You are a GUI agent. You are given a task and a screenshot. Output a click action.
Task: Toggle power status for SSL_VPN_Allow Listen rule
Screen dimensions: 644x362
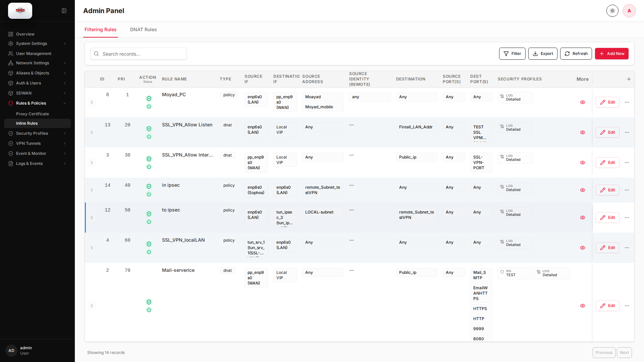coord(149,136)
